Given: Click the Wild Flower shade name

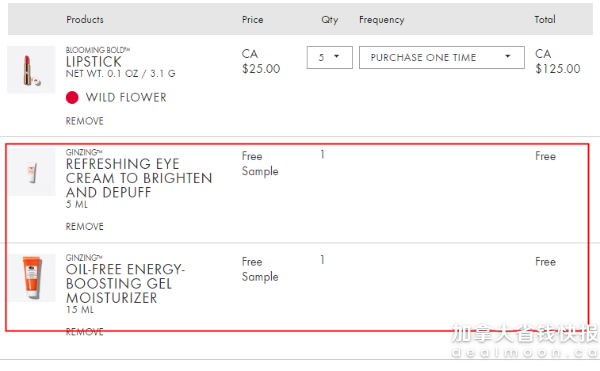Looking at the screenshot, I should 126,98.
